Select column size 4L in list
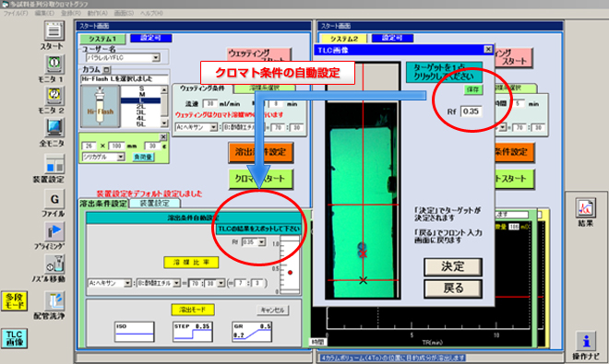The height and width of the screenshot is (364, 609). (141, 118)
